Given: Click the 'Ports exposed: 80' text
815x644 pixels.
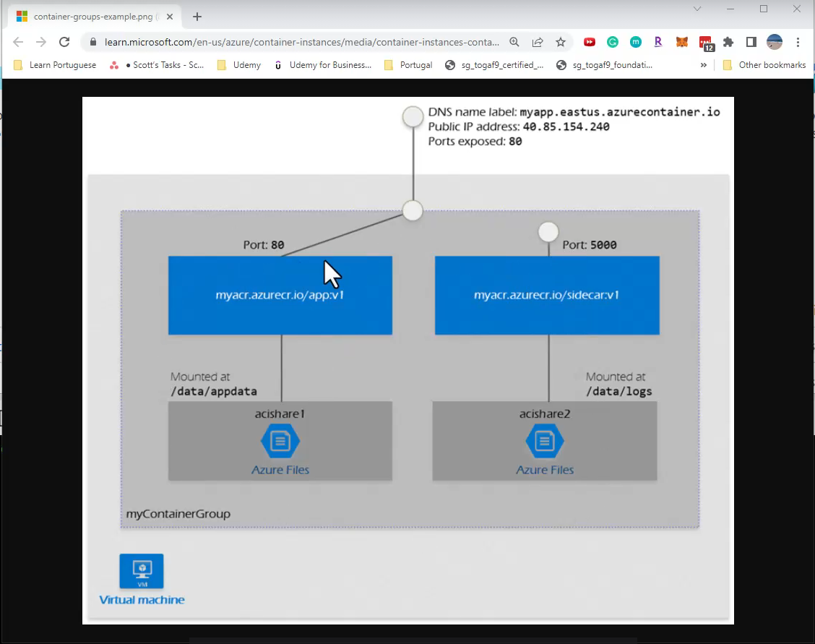Looking at the screenshot, I should (x=475, y=142).
